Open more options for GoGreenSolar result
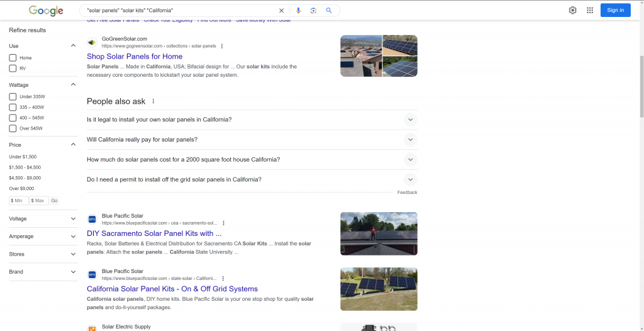Viewport: 644px width, 331px height. coord(222,46)
